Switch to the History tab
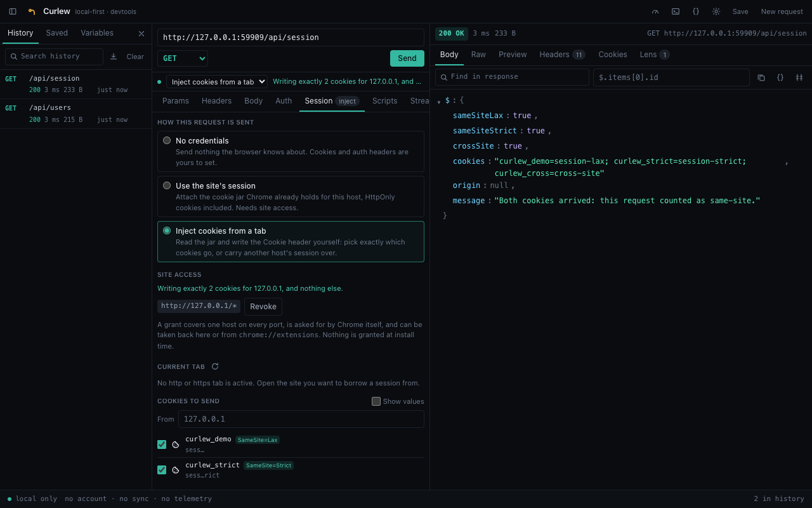The image size is (812, 508). pyautogui.click(x=20, y=33)
